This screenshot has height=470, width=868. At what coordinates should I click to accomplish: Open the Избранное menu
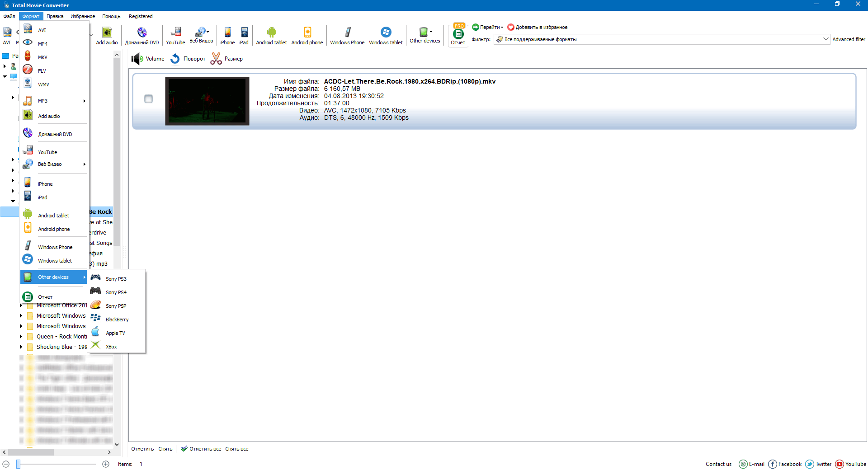point(83,16)
